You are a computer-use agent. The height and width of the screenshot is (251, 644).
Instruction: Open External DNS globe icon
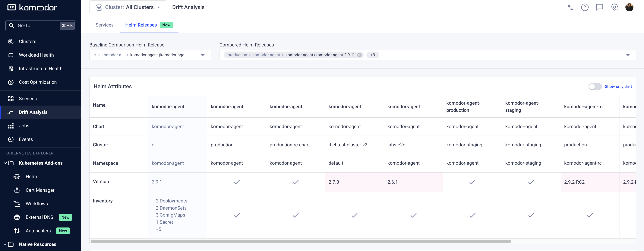coord(17,217)
